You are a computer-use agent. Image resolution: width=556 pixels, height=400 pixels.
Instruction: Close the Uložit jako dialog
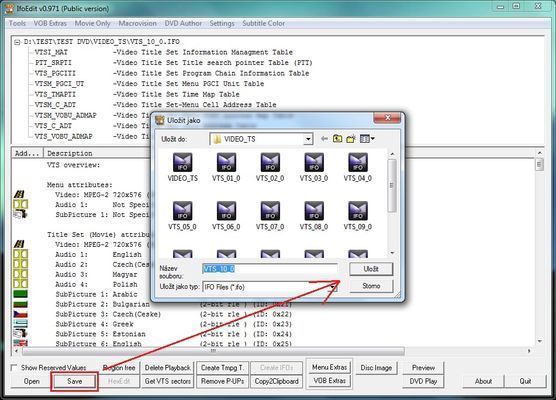(387, 118)
